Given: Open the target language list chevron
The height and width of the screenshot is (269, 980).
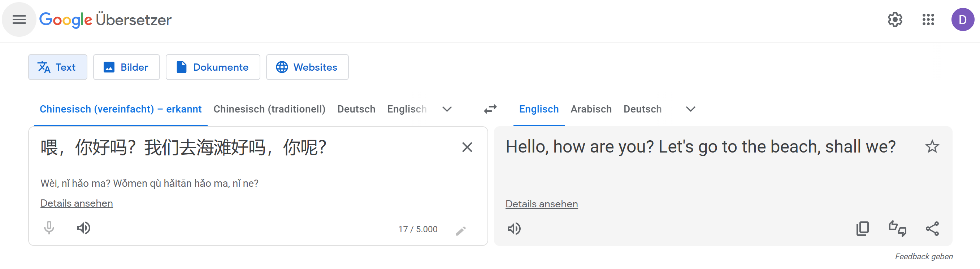Looking at the screenshot, I should pos(690,109).
